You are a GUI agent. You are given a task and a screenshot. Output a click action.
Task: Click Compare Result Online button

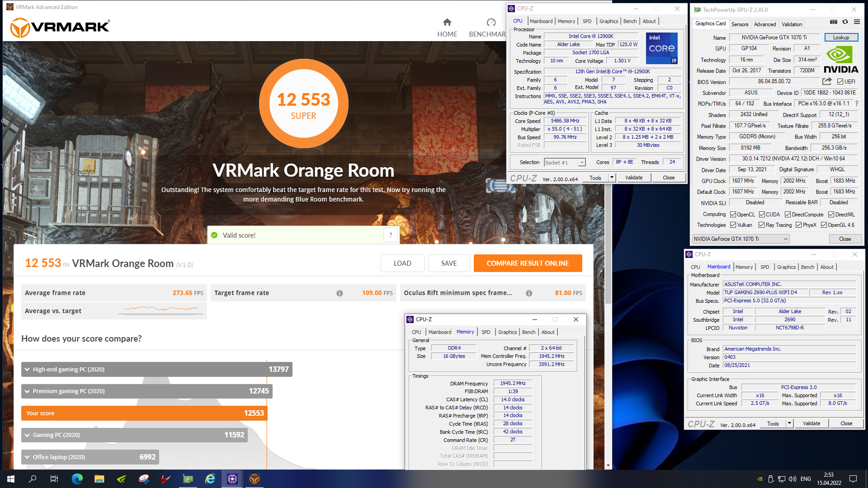pos(528,263)
